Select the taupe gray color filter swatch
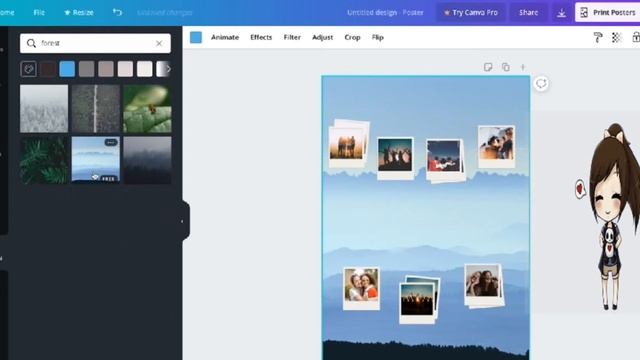Screen dimensions: 640x360 tap(106, 69)
